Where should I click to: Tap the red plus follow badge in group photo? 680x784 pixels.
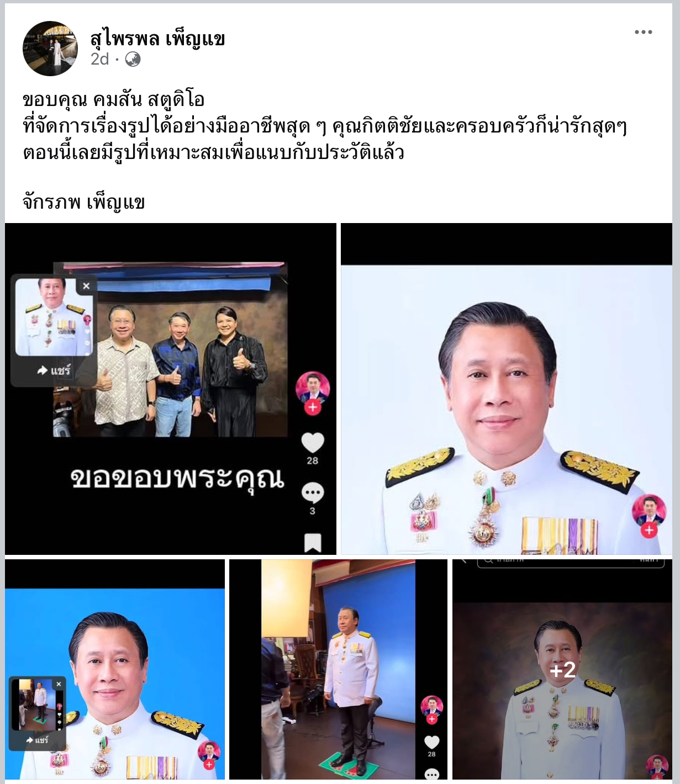[x=313, y=407]
